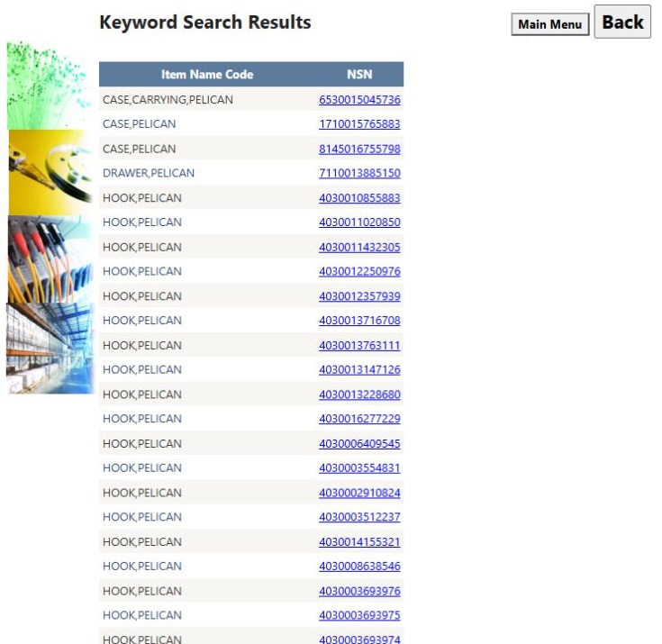This screenshot has height=644, width=662.
Task: Select the DRAWER,PELICAN item name
Action: click(x=149, y=173)
